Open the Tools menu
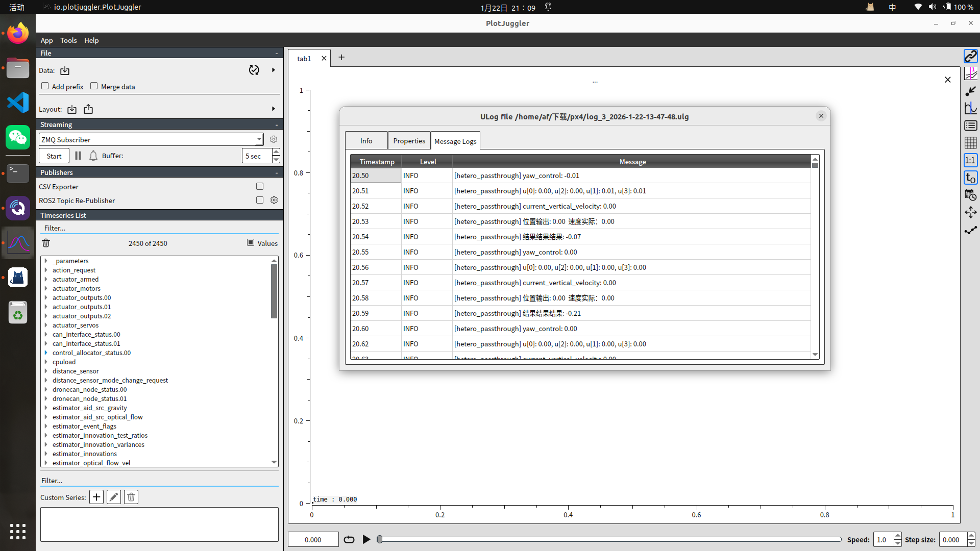Viewport: 980px width, 551px height. coord(68,40)
